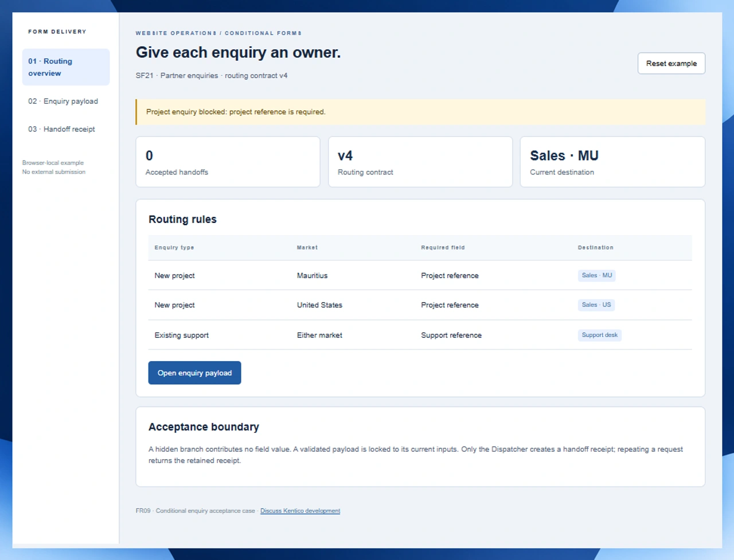Image resolution: width=734 pixels, height=560 pixels.
Task: Click the Market column header
Action: tap(307, 248)
